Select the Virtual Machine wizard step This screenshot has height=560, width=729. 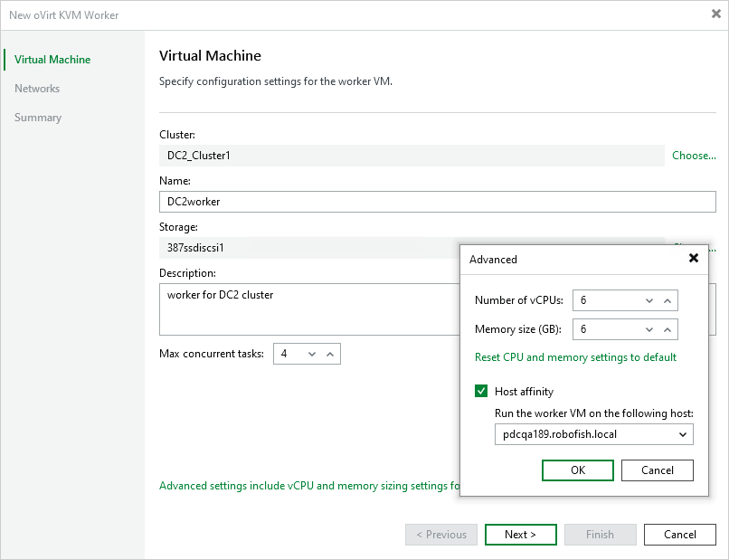pos(52,60)
